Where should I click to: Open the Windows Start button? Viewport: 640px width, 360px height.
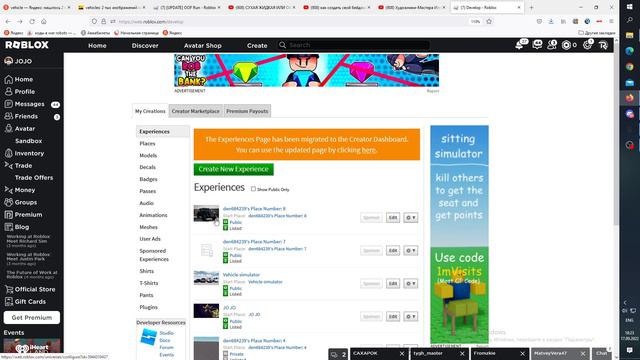[x=629, y=7]
